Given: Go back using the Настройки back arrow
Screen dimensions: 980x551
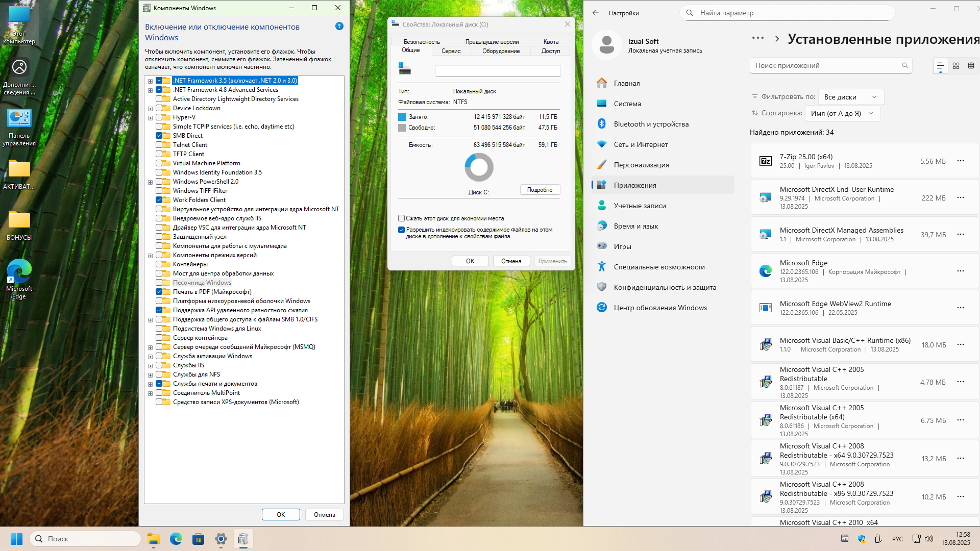Looking at the screenshot, I should (x=596, y=13).
